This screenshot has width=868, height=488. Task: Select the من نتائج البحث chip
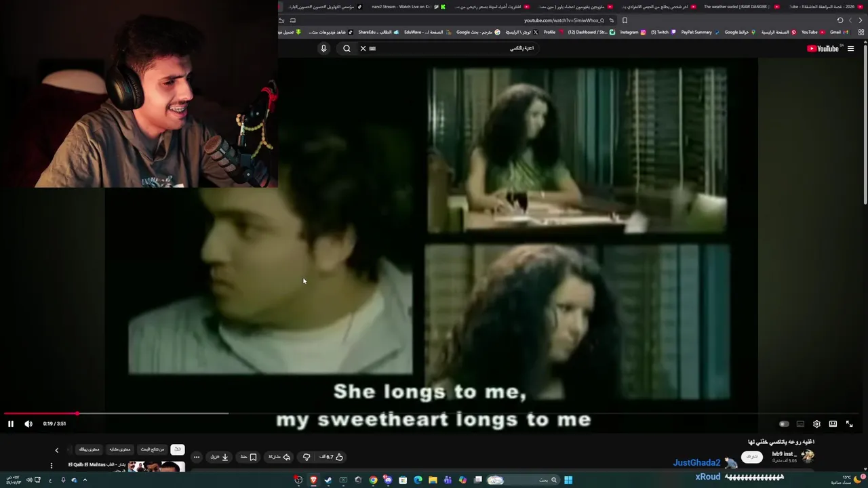point(153,449)
